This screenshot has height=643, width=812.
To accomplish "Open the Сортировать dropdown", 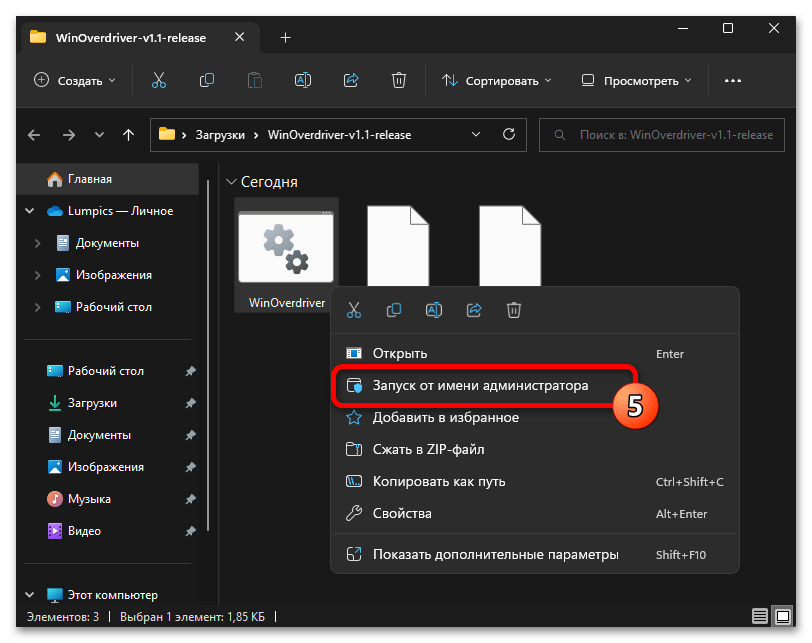I will click(x=496, y=81).
